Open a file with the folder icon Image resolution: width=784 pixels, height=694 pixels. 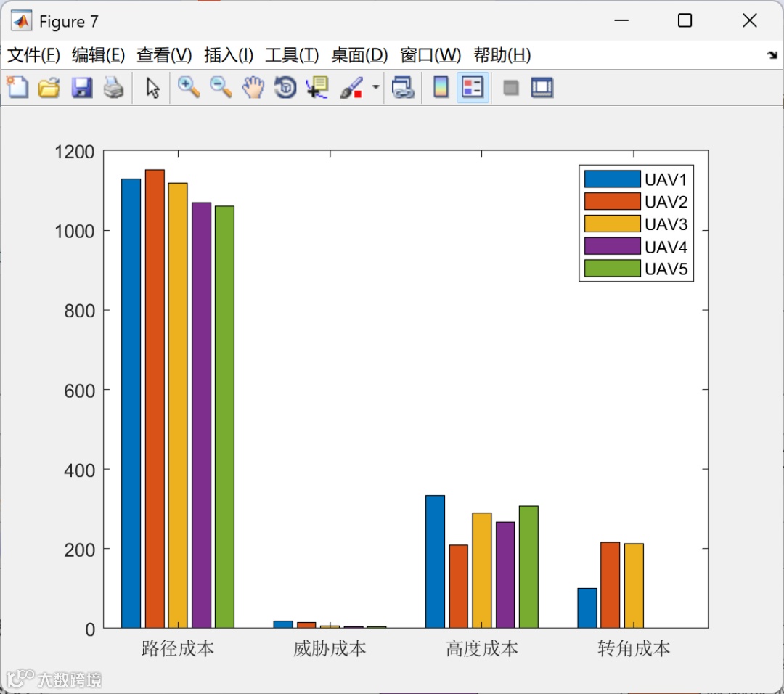pyautogui.click(x=49, y=88)
